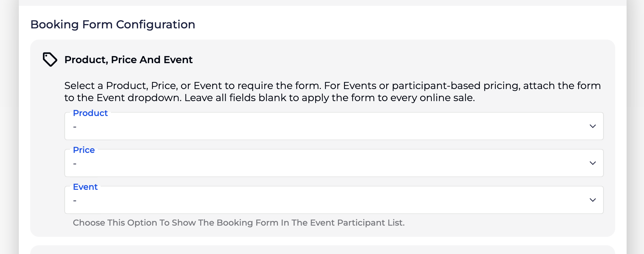644x254 pixels.
Task: Click the dash value in Event field
Action: click(x=75, y=201)
